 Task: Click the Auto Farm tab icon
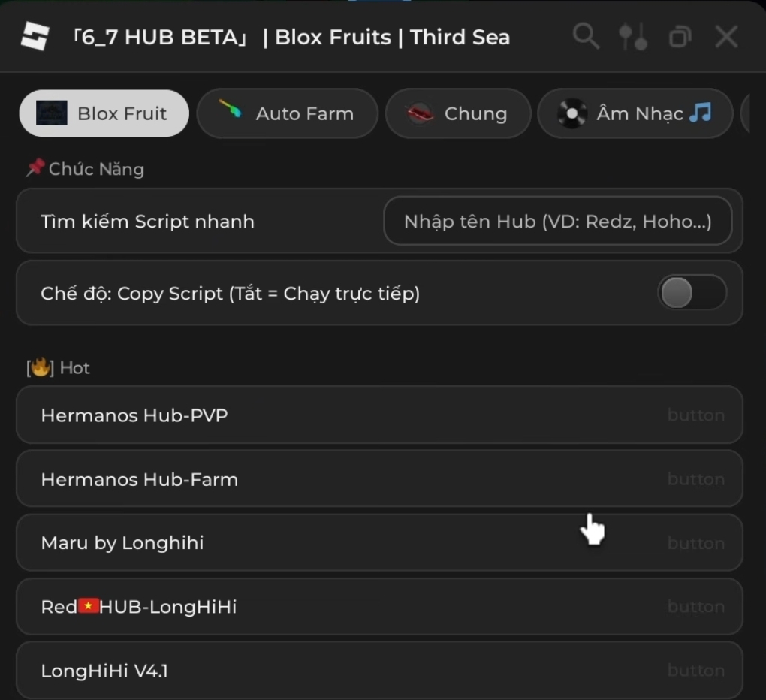tap(231, 111)
